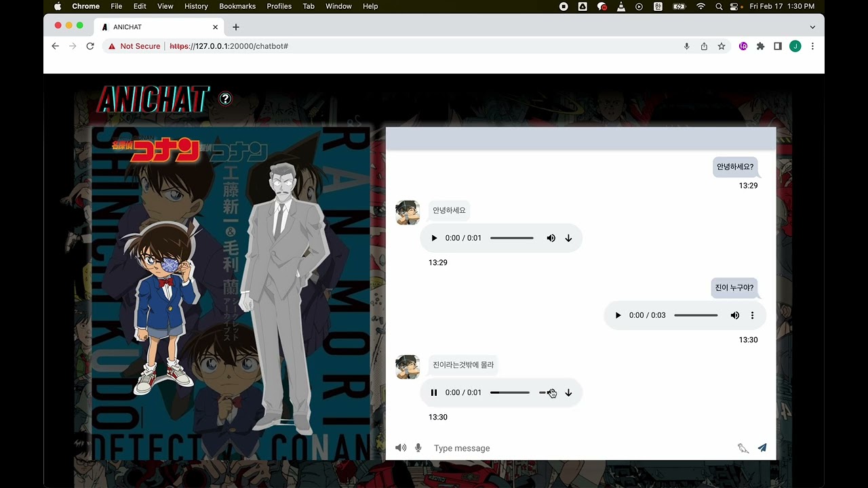
Task: Click the bot avatar next to 안녕하세요
Action: 408,213
